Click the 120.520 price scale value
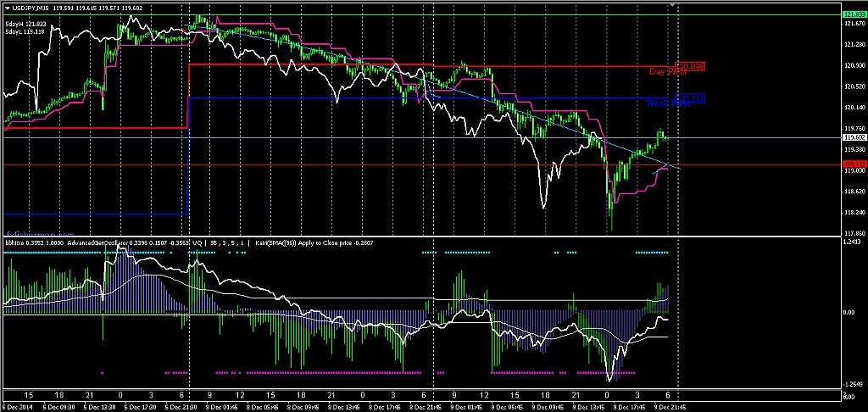Viewport: 868px width, 412px height. [854, 87]
